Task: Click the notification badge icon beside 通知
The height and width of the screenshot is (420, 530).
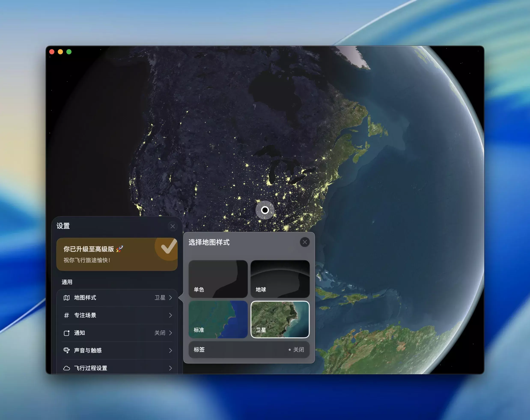Action: click(x=67, y=333)
